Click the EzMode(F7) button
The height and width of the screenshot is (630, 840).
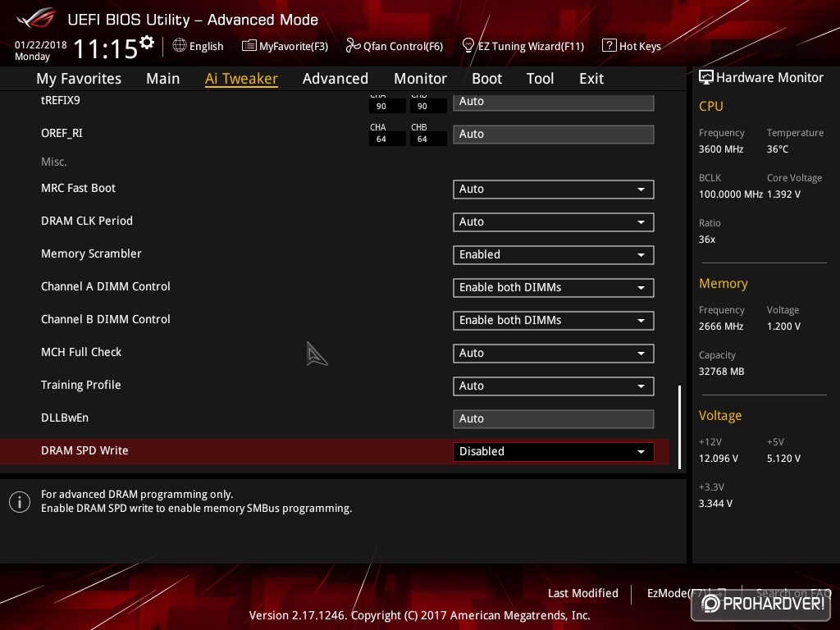pos(687,593)
